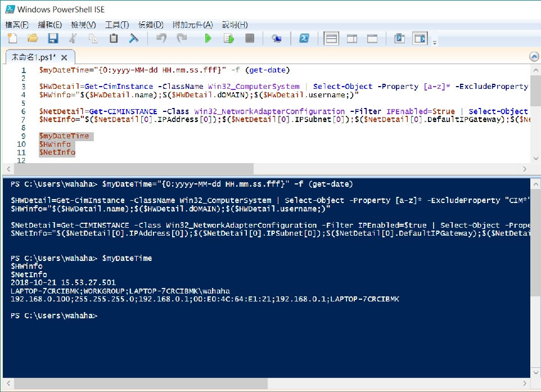
Task: Click the console pane scroll down arrow
Action: tap(535, 373)
